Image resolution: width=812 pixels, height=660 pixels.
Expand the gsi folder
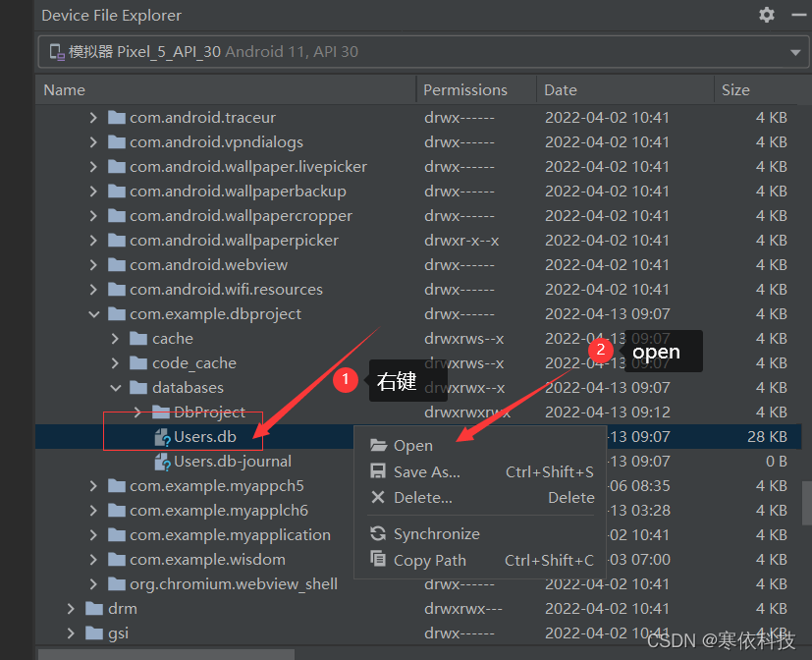[x=71, y=633]
